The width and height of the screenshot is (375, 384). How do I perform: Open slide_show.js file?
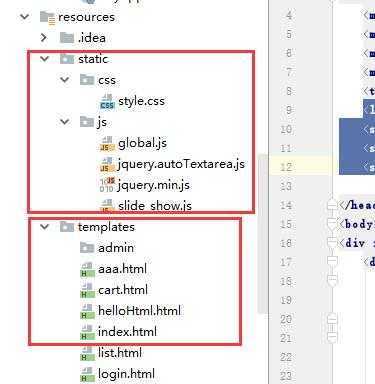(x=155, y=206)
